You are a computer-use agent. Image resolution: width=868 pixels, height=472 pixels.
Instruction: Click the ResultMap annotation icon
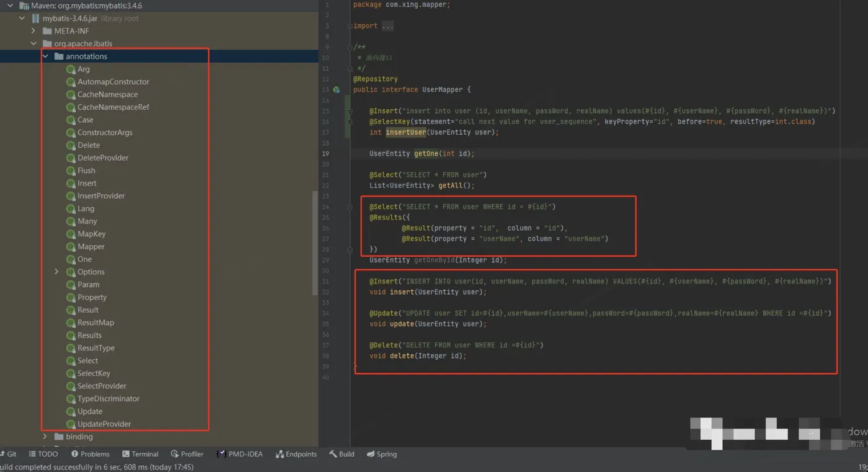[71, 323]
